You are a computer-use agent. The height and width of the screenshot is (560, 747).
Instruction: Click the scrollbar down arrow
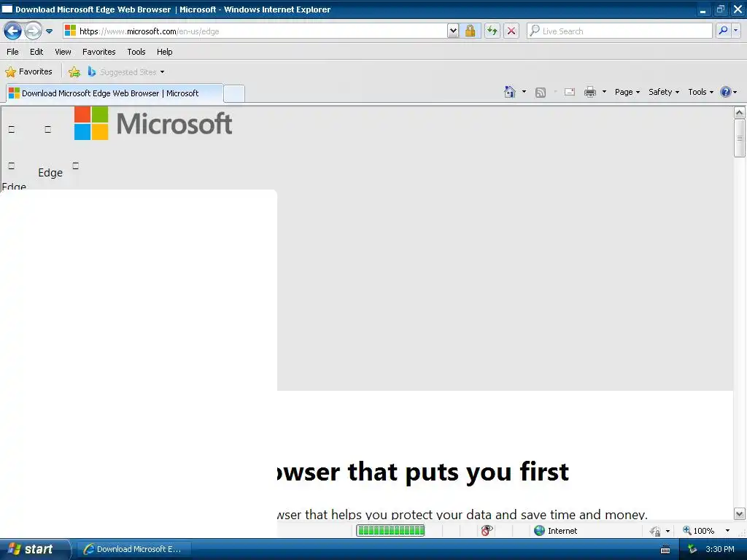(x=740, y=514)
